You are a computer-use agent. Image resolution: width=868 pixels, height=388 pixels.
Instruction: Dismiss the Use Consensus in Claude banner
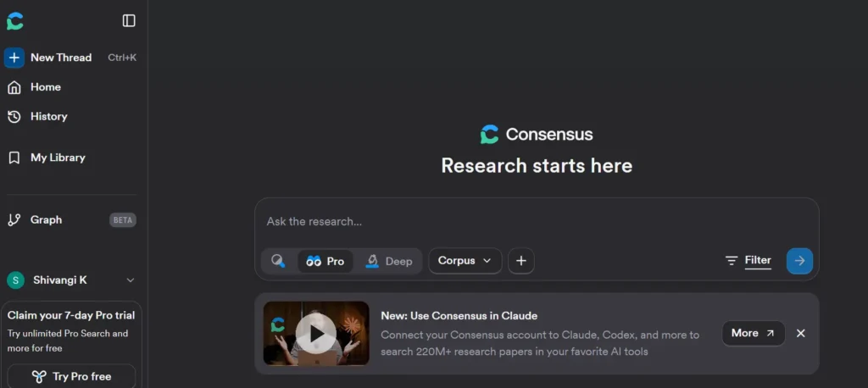pos(800,333)
